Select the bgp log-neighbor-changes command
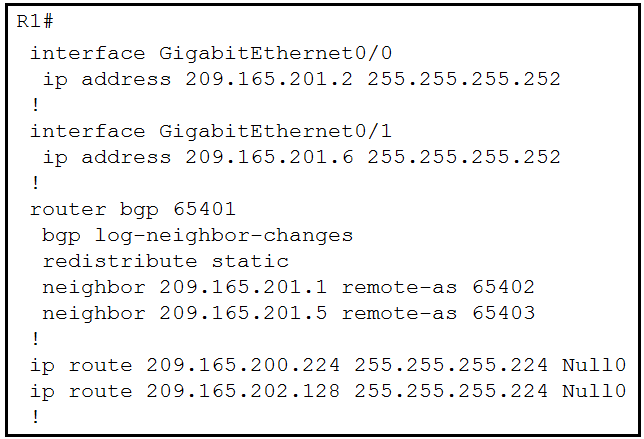644x439 pixels. click(198, 236)
